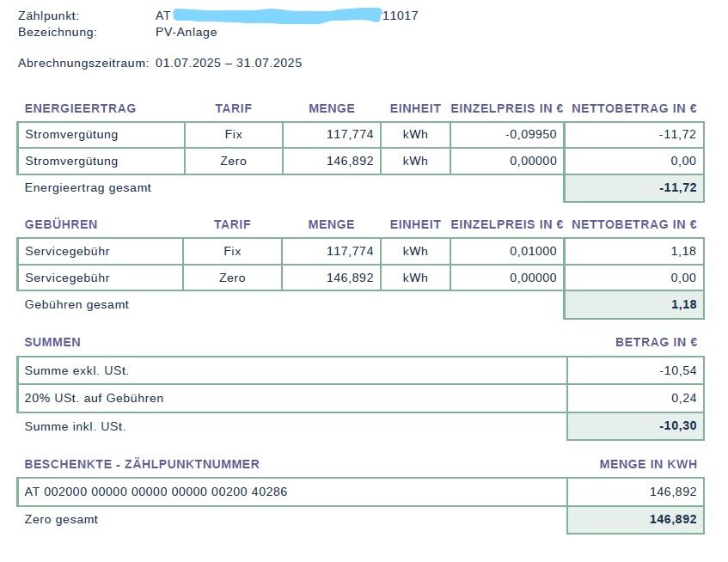The image size is (728, 562).
Task: Select the Servicegebühr Einzelpreis value 0,01000
Action: (x=533, y=252)
